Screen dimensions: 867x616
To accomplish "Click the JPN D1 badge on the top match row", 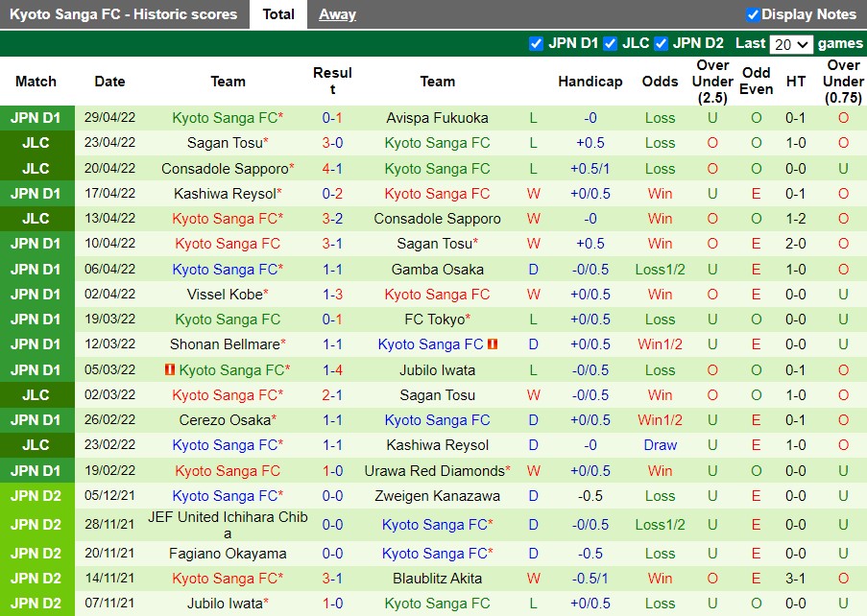I will click(x=36, y=118).
